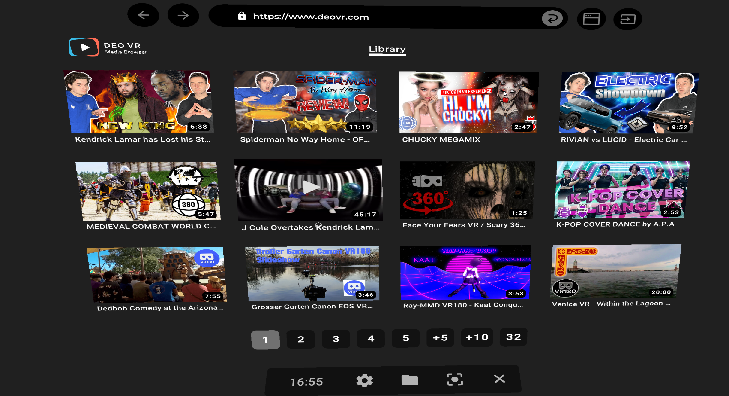Go to page 5
The width and height of the screenshot is (729, 396).
(405, 338)
